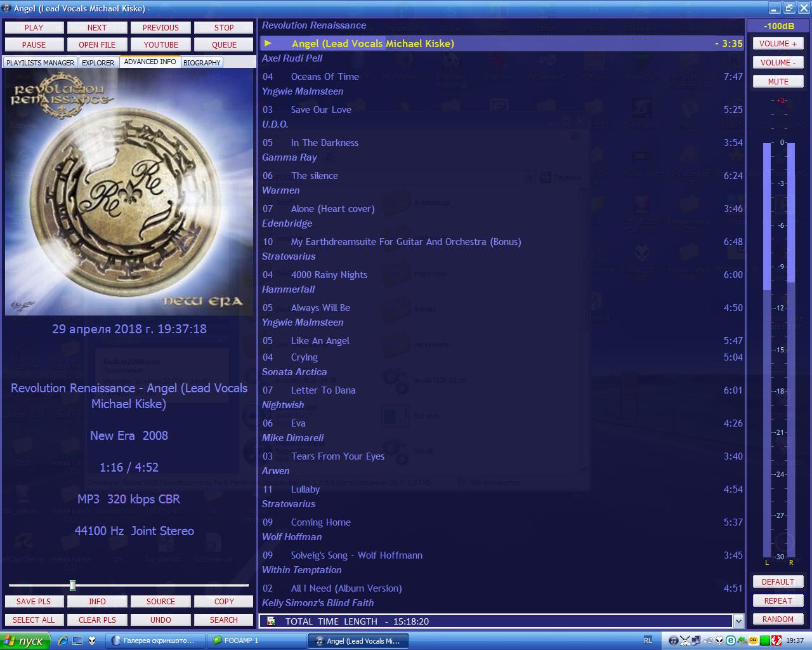Open the Галерея скриншотов taskbar window
Screen dimensions: 812x650
[155, 640]
